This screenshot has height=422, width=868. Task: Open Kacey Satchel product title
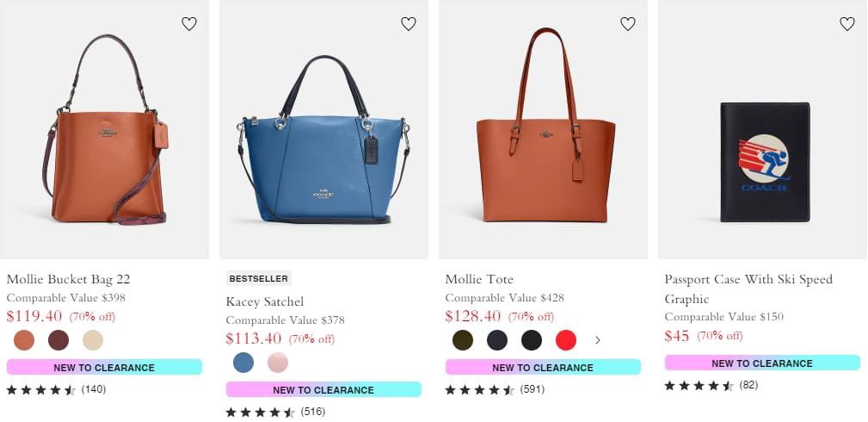[x=265, y=301]
